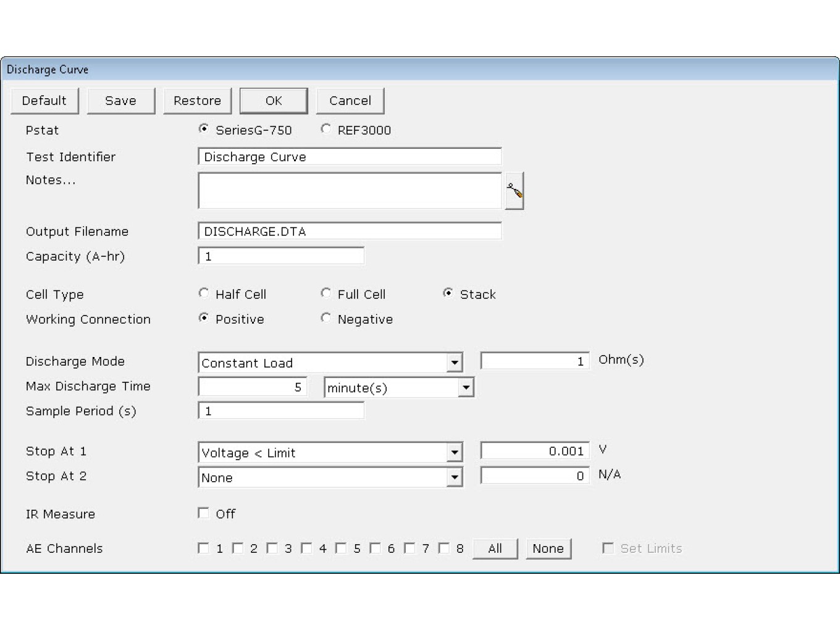Click inside the Notes text box
Viewport: 840px width, 630px height.
tap(350, 191)
